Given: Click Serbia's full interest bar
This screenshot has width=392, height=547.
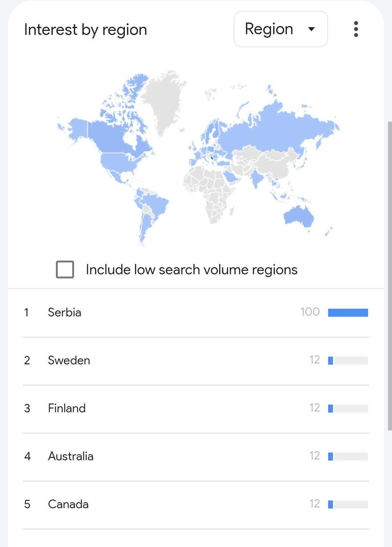Looking at the screenshot, I should (x=348, y=313).
